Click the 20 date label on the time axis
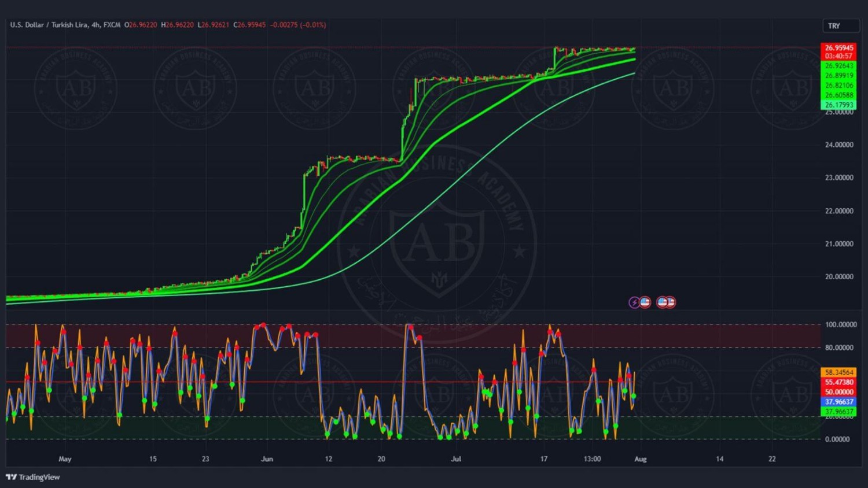 pyautogui.click(x=381, y=459)
